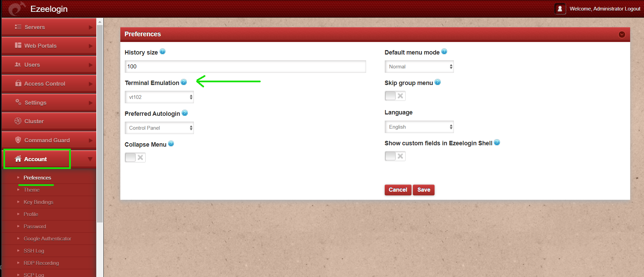Screen dimensions: 644x277
Task: Click the History size help icon
Action: click(x=162, y=52)
